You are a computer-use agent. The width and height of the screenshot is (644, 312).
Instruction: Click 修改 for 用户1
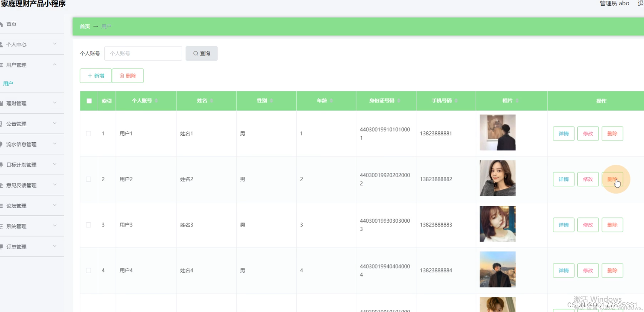(588, 134)
